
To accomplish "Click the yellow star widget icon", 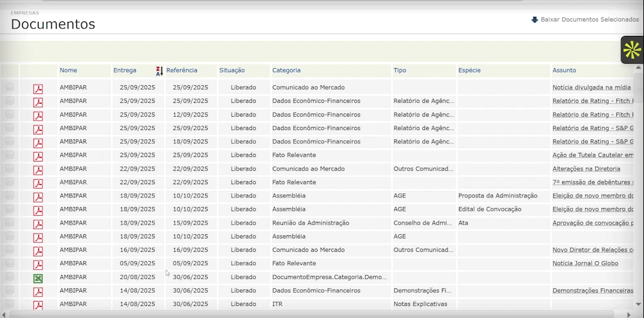I will [x=632, y=50].
